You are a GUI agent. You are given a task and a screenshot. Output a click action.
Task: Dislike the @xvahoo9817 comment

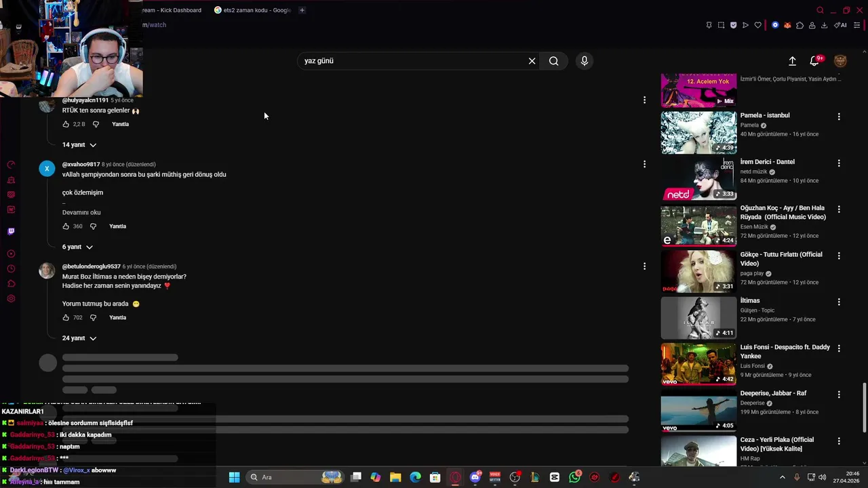pos(93,226)
